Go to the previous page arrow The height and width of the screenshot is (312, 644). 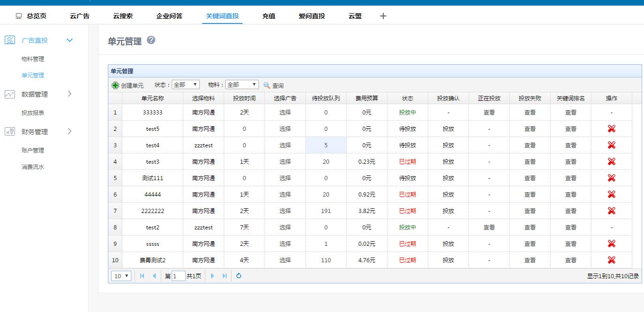coord(154,276)
